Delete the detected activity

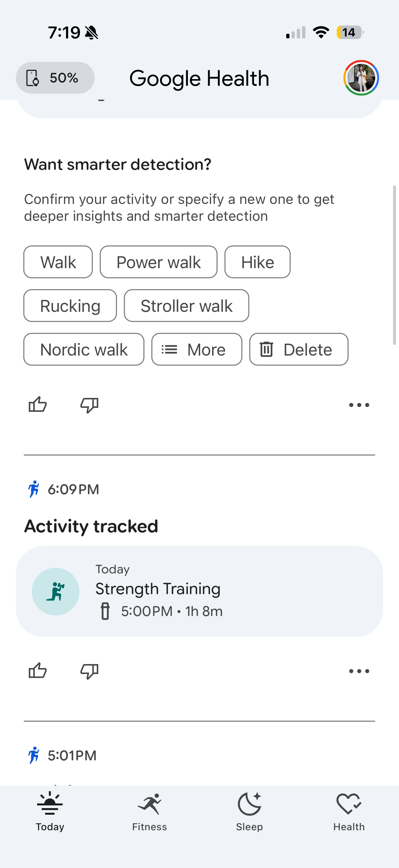(x=299, y=350)
